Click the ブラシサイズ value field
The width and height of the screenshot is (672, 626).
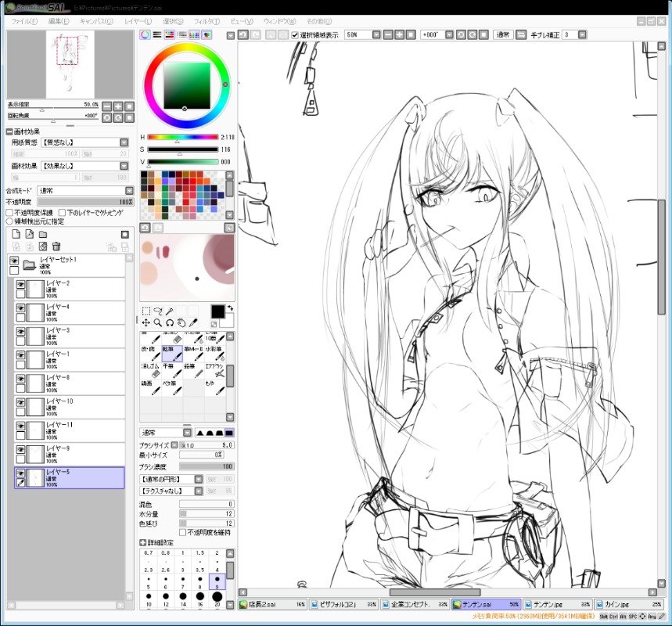pos(207,445)
